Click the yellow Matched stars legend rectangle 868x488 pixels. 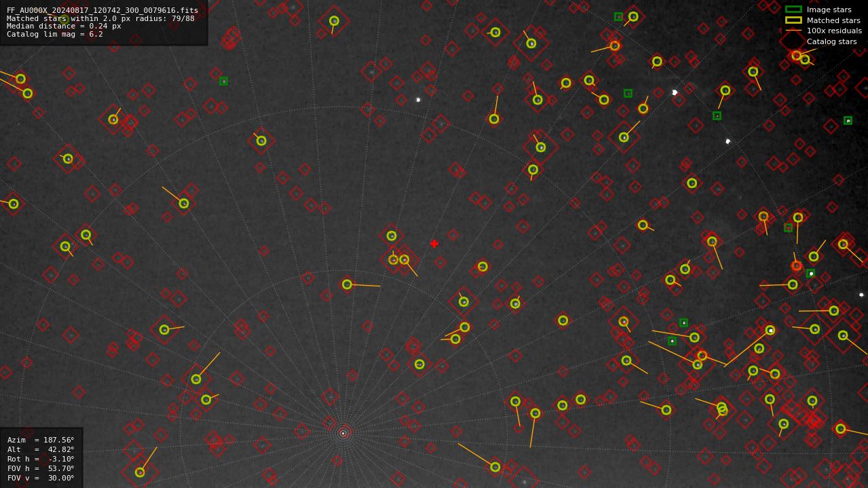tap(793, 20)
